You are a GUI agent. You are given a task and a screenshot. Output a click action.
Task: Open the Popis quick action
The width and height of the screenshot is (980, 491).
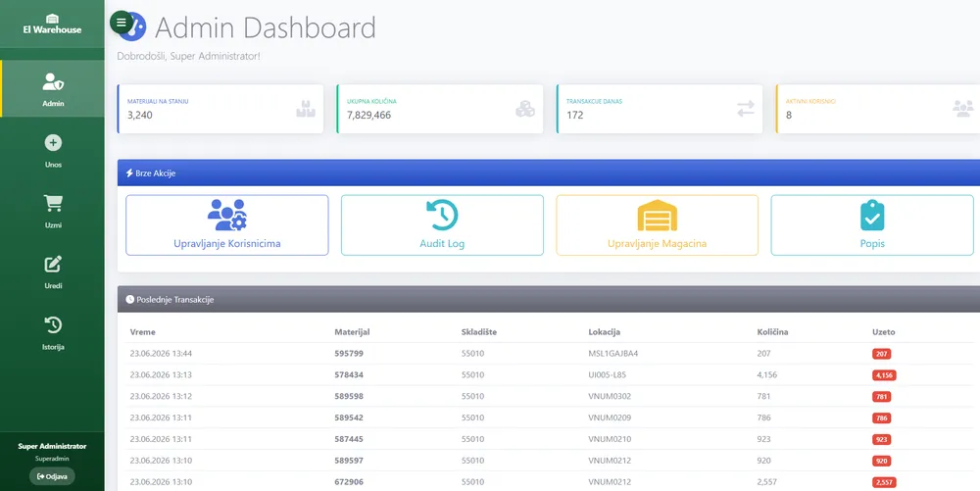(872, 224)
